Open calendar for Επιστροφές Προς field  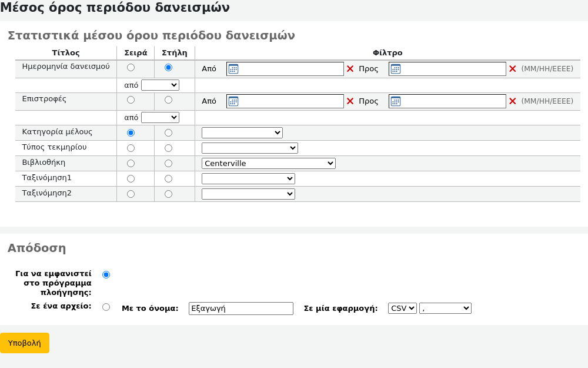click(396, 101)
